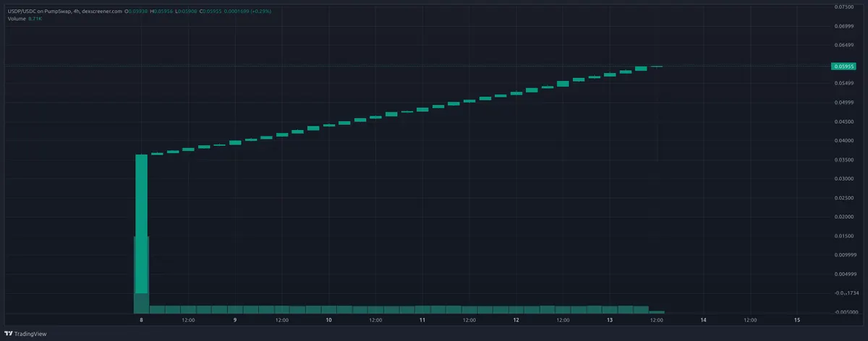The image size is (868, 341).
Task: Click date label 14 on time axis
Action: click(703, 319)
